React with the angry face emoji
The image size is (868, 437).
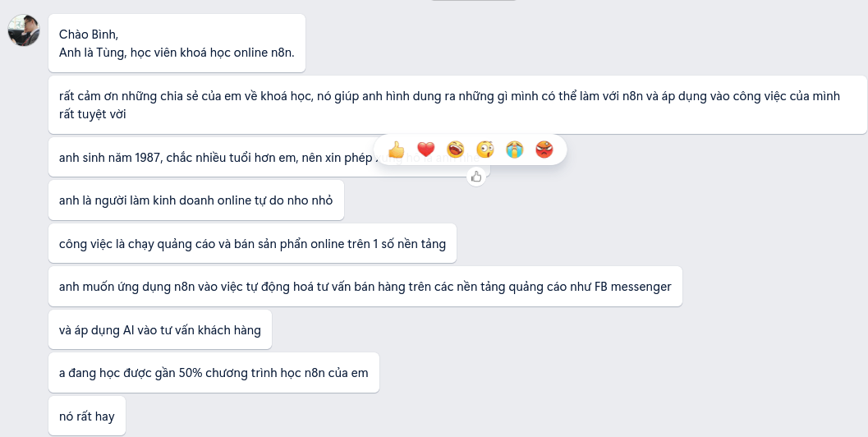[544, 149]
